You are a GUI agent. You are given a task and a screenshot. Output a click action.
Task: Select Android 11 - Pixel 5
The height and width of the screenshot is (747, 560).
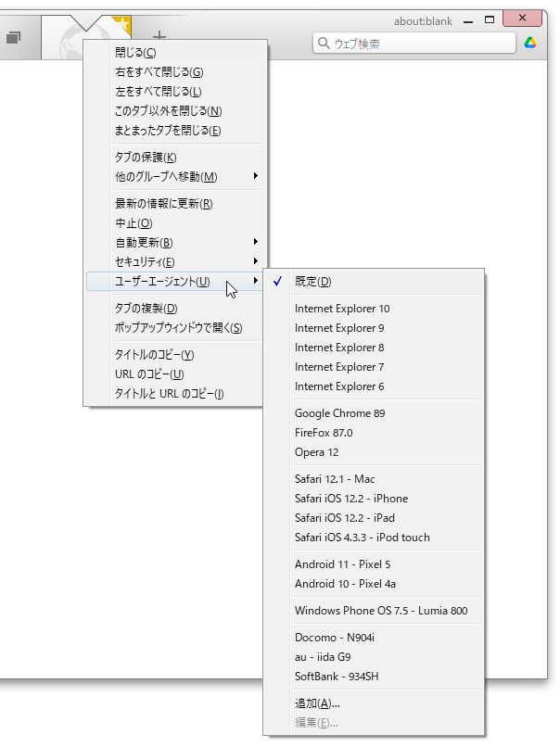click(x=373, y=564)
